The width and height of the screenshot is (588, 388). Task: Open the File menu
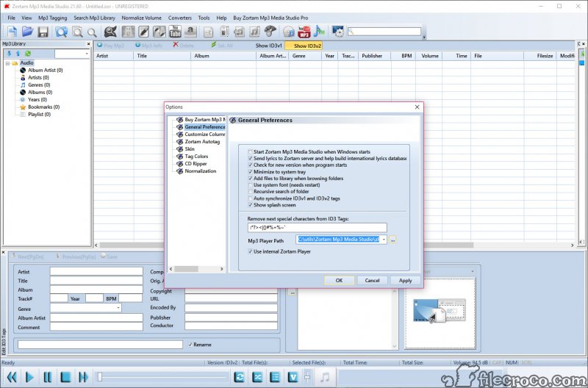click(x=12, y=18)
